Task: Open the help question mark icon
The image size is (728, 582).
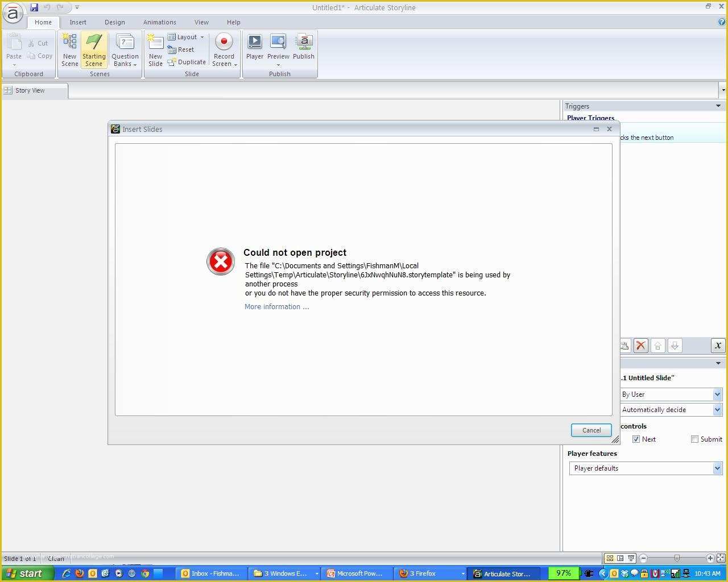Action: point(722,22)
